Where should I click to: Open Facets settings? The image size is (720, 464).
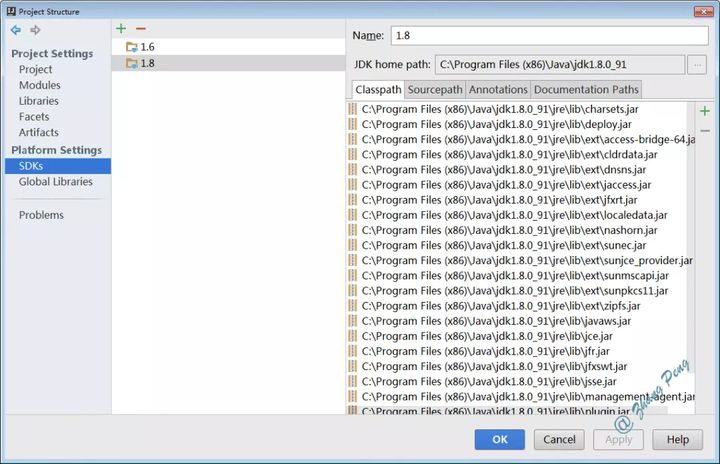(x=34, y=117)
